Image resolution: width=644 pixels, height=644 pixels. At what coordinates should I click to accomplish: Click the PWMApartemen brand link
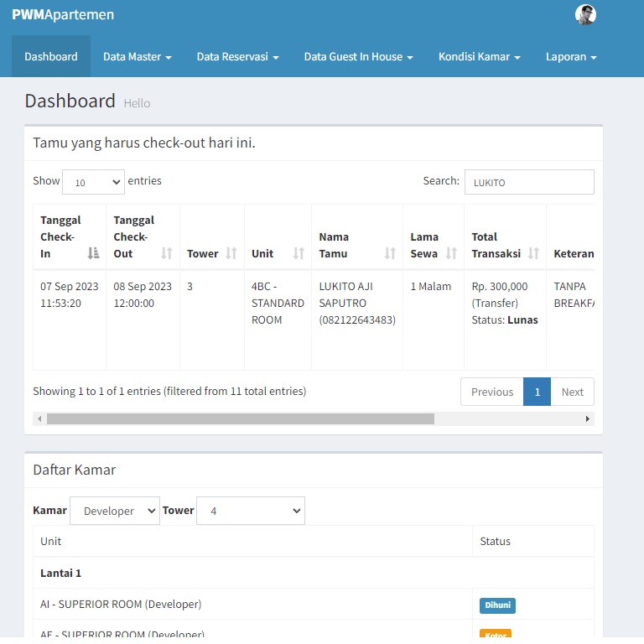pyautogui.click(x=63, y=15)
